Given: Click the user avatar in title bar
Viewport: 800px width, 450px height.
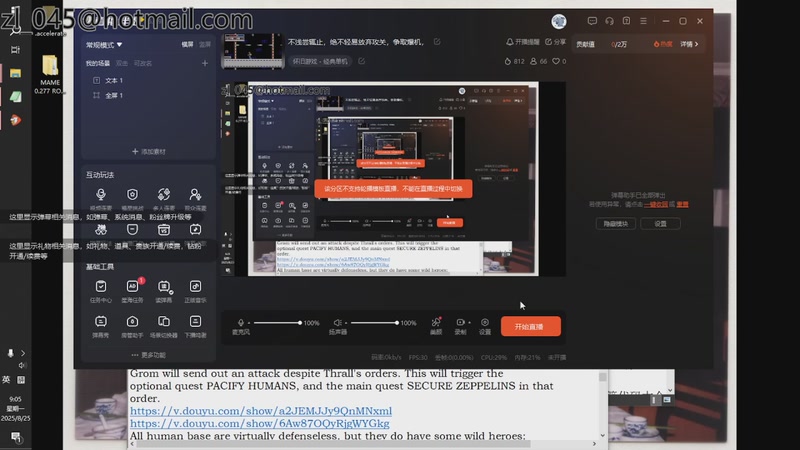Looking at the screenshot, I should click(x=559, y=21).
